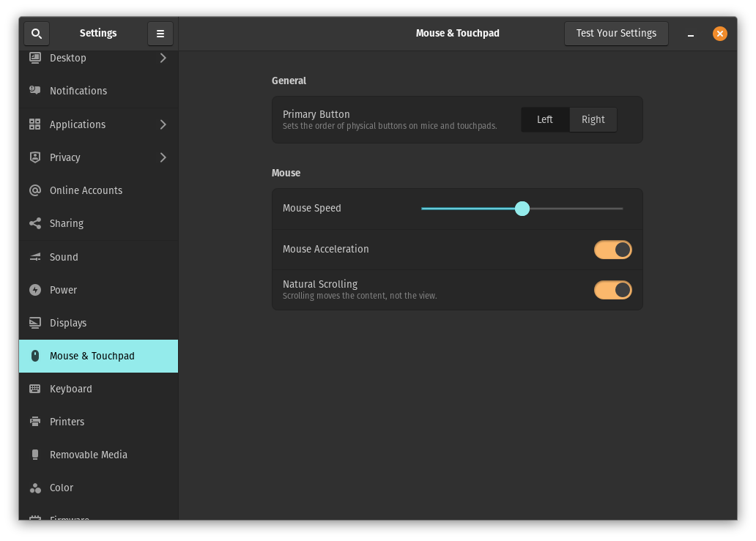Viewport: 756px width, 541px height.
Task: Click the General section heading
Action: tap(289, 81)
